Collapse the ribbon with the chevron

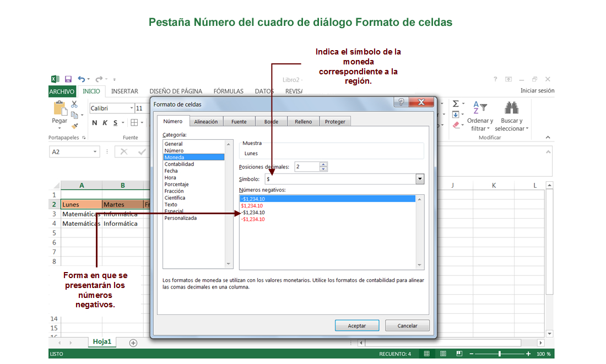[x=548, y=137]
